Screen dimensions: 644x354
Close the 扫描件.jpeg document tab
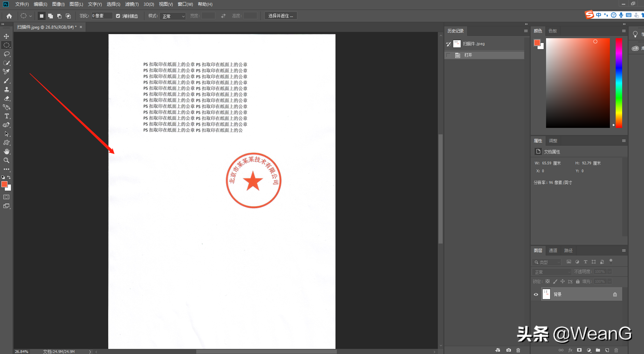tap(81, 27)
